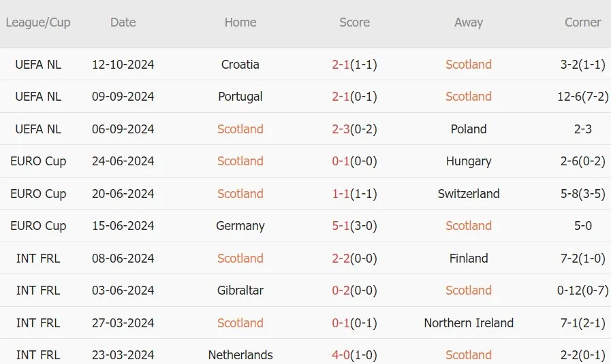
Task: Click Hungary in the Away column
Action: 469,161
